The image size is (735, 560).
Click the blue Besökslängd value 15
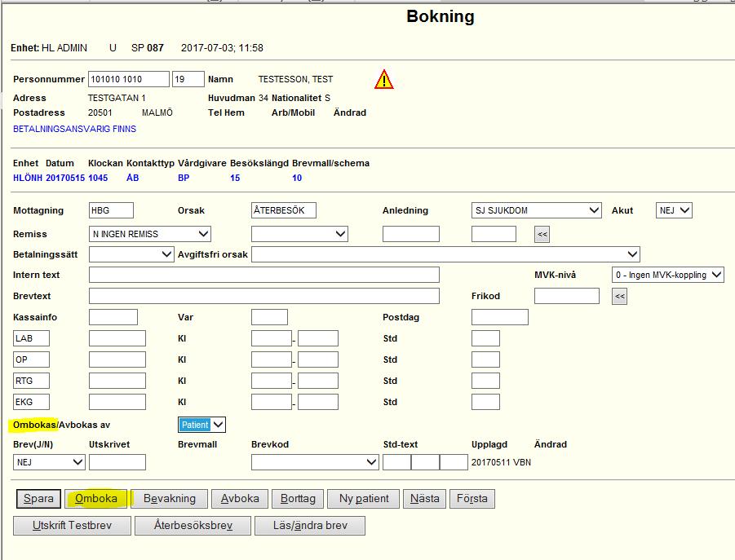click(235, 178)
